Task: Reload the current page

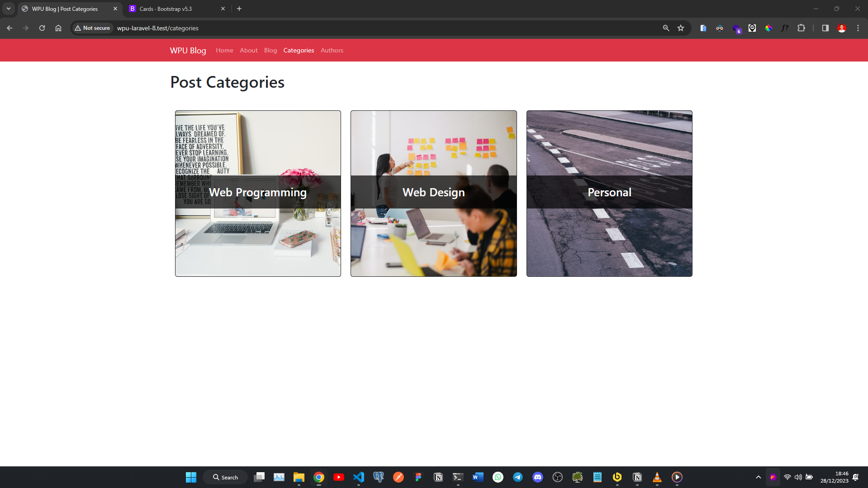Action: [x=42, y=28]
